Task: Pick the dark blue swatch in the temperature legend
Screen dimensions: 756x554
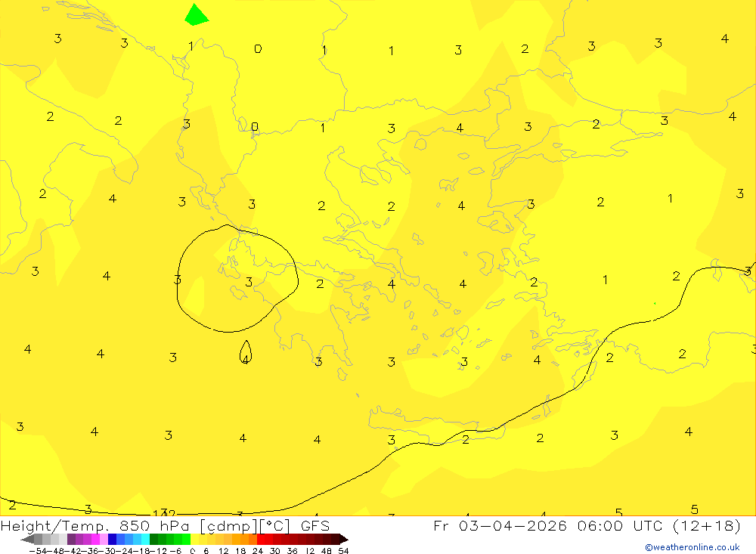Action: [x=113, y=539]
